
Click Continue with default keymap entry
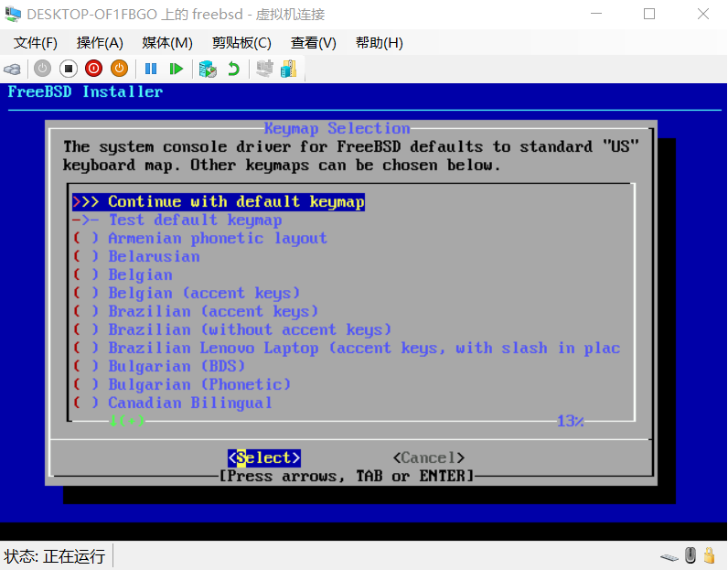click(x=219, y=201)
